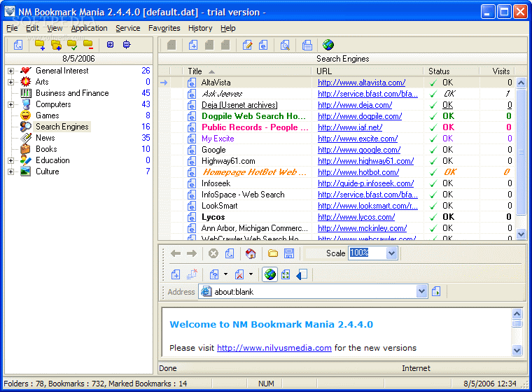Click the save floppy disk icon
The width and height of the screenshot is (532, 392).
[x=289, y=253]
